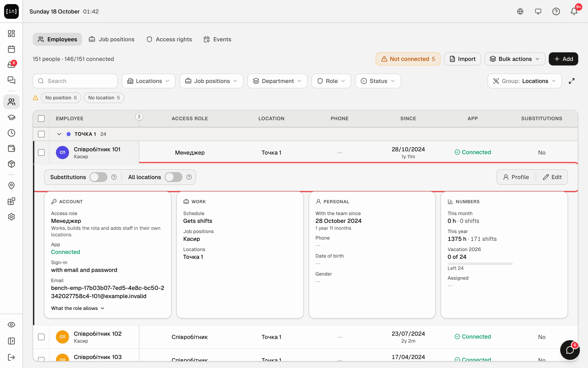Check the ТОЧКА 1 group checkbox
This screenshot has width=588, height=368.
(x=41, y=134)
